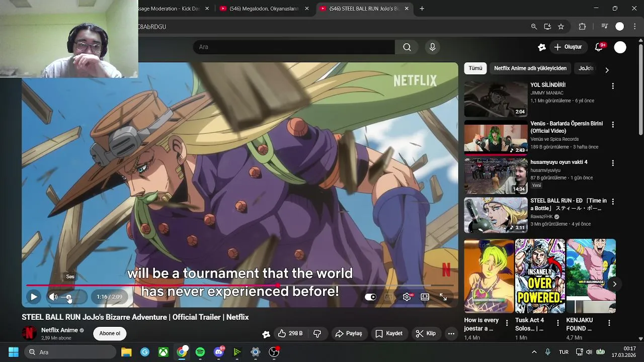Open options menu for the Venüs video

coord(613,124)
